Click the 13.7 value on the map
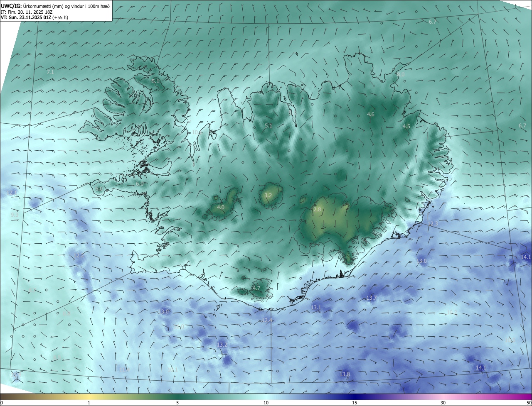 371,298
